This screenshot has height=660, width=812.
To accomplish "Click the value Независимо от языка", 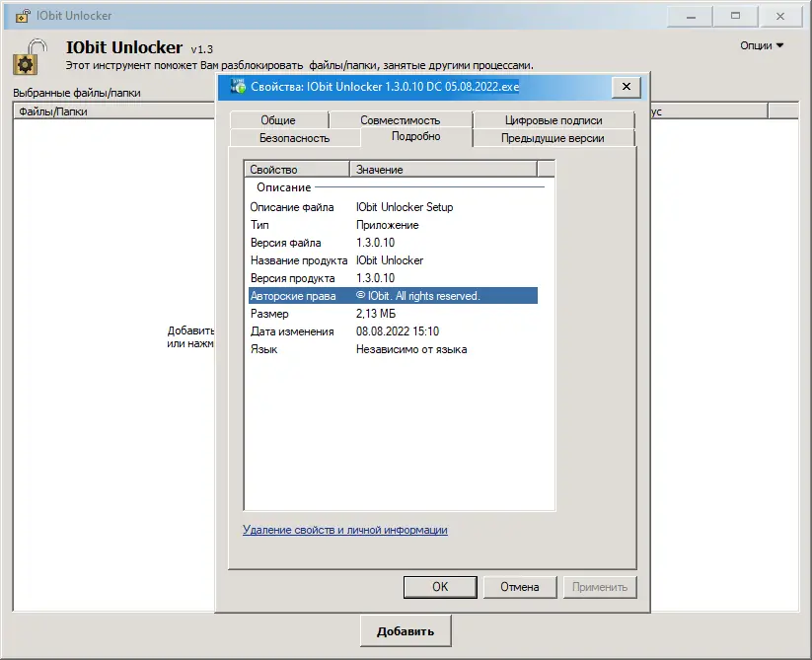I will click(x=411, y=349).
